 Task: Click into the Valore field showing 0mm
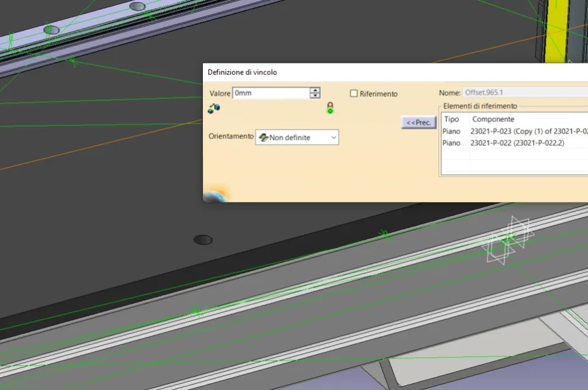coord(271,93)
